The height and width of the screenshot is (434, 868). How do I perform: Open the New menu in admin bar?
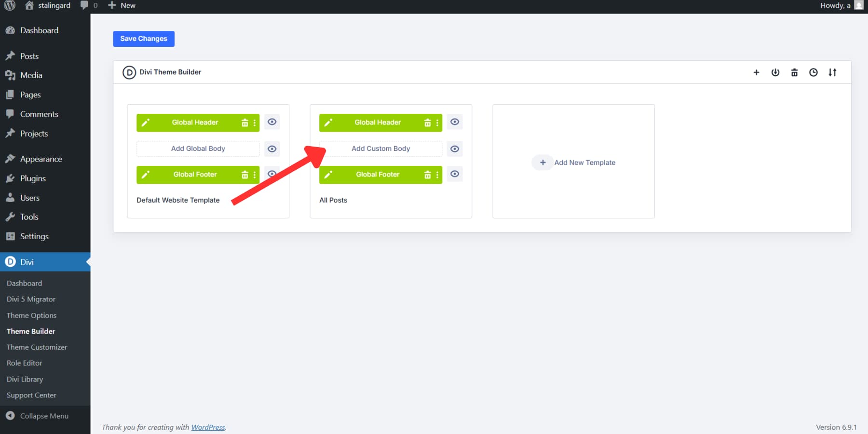tap(122, 5)
